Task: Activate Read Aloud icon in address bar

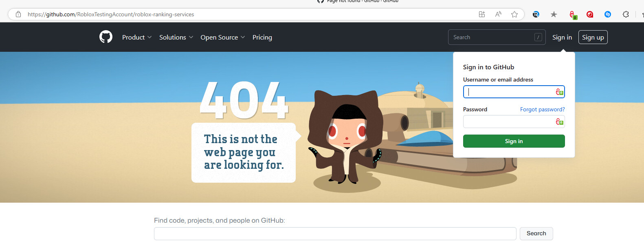Action: pos(498,14)
